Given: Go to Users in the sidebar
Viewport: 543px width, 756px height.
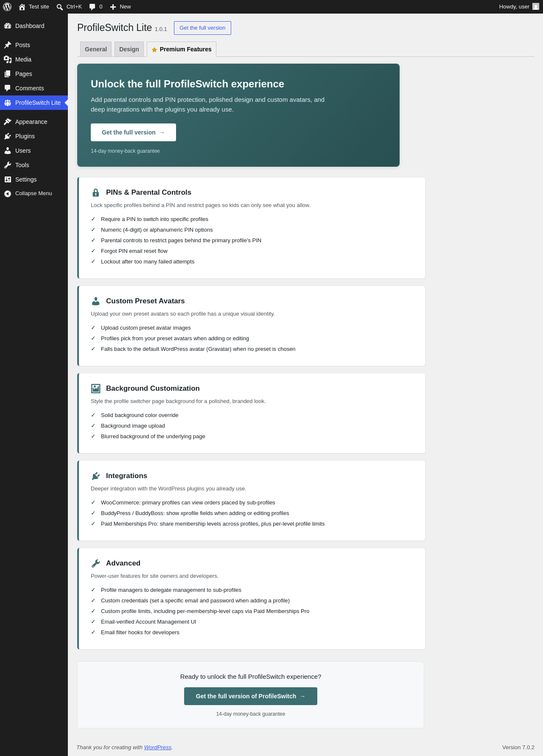Looking at the screenshot, I should [34, 151].
